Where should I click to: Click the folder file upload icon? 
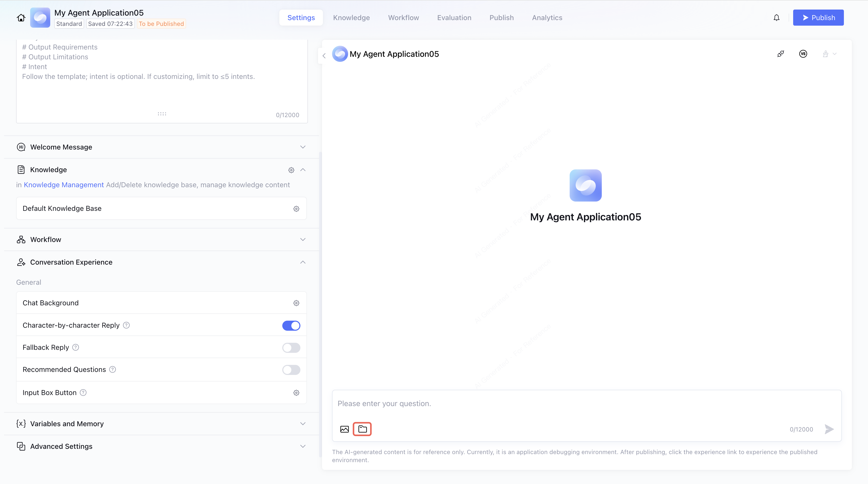point(362,429)
